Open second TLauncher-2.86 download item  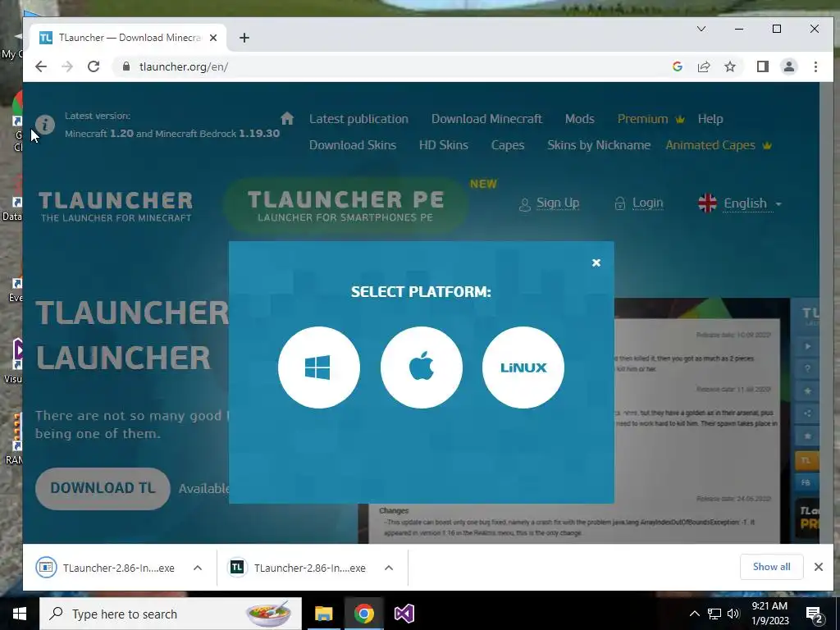pyautogui.click(x=297, y=568)
